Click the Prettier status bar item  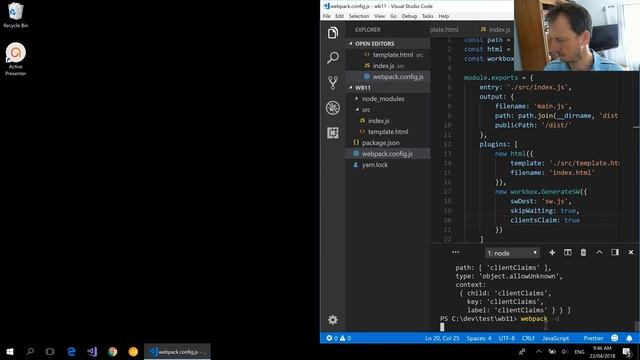(x=593, y=338)
